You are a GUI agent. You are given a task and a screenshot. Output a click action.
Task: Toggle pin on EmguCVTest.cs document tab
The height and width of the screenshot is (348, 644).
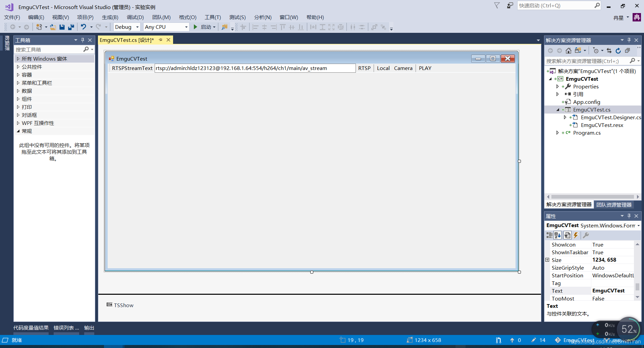click(160, 40)
